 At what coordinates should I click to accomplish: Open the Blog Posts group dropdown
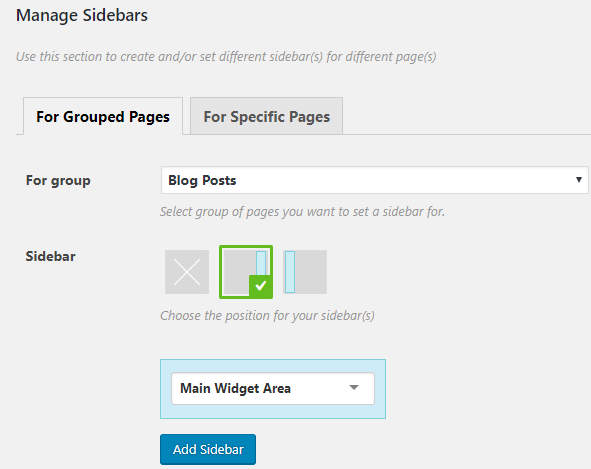375,180
